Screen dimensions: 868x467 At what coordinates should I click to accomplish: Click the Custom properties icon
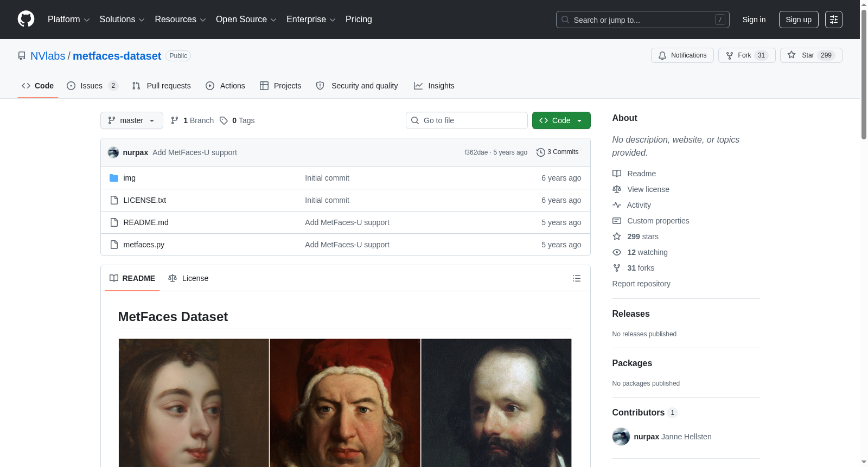coord(617,221)
